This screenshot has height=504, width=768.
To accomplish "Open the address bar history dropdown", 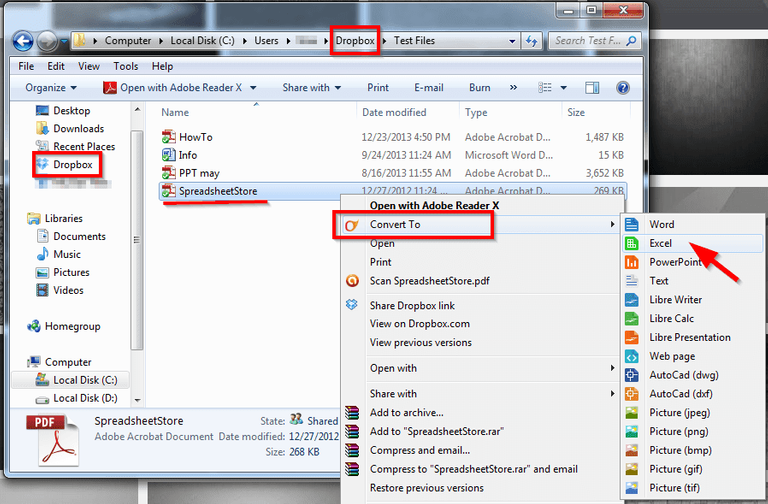I will point(512,41).
